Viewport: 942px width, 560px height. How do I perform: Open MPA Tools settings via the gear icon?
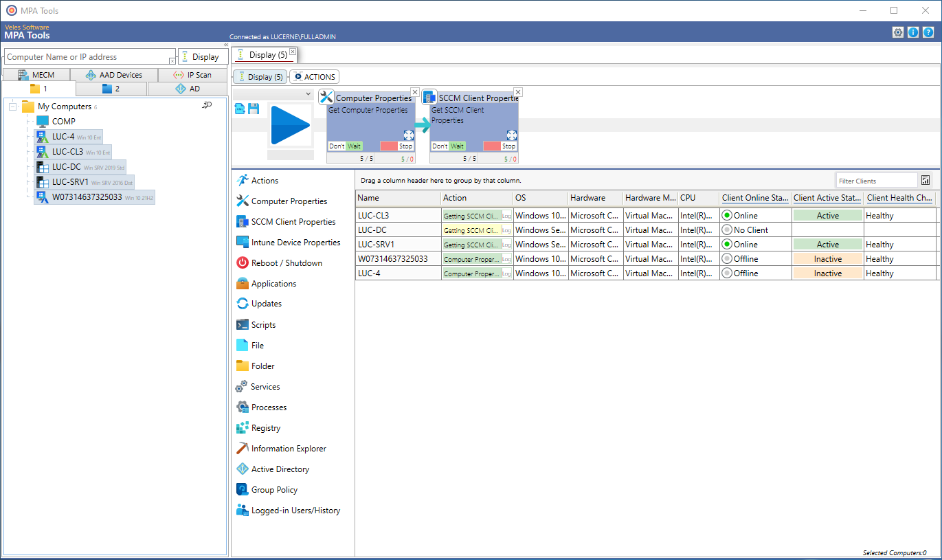click(x=898, y=32)
